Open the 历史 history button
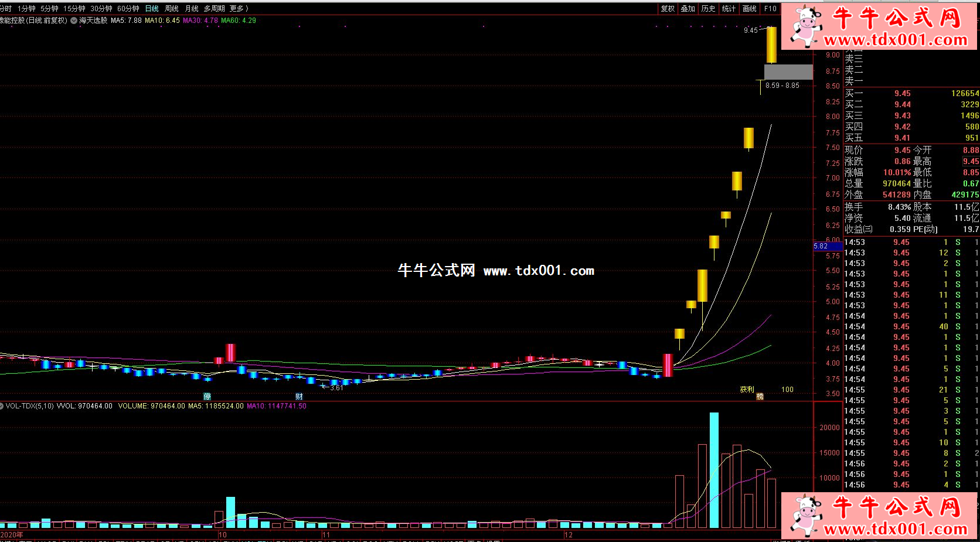Screen dimensions: 980x542 (709, 9)
